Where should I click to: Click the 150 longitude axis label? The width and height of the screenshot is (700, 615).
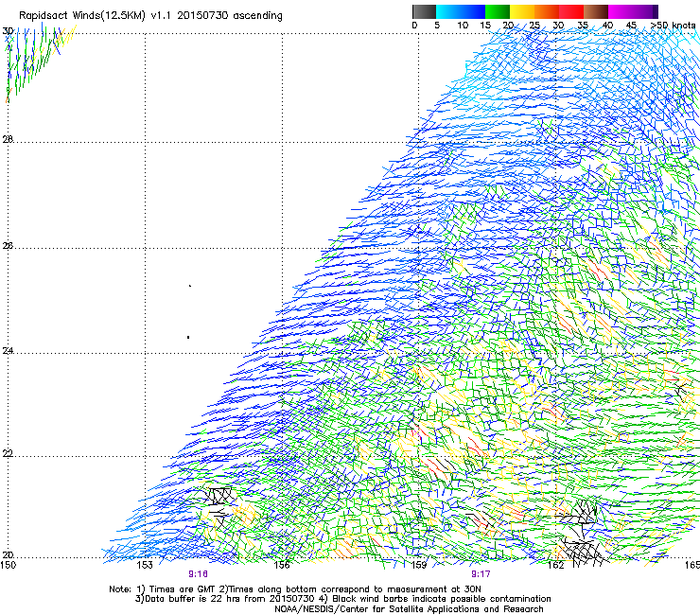pos(8,565)
